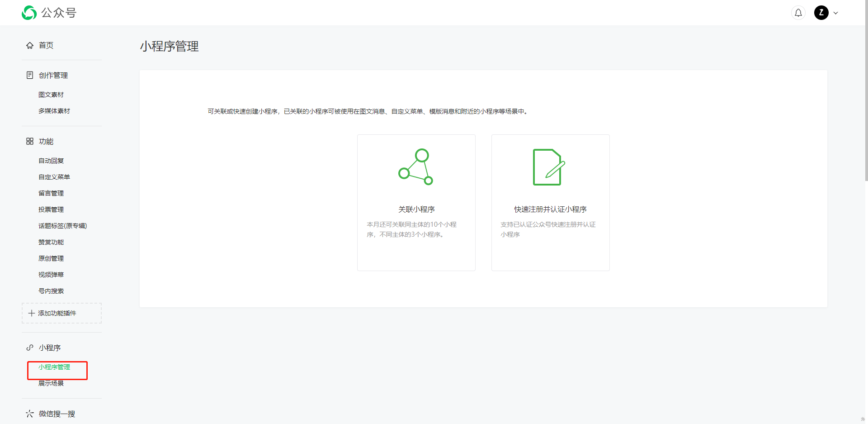868x424 pixels.
Task: Open 话题标签(原专辑) page
Action: 63,226
